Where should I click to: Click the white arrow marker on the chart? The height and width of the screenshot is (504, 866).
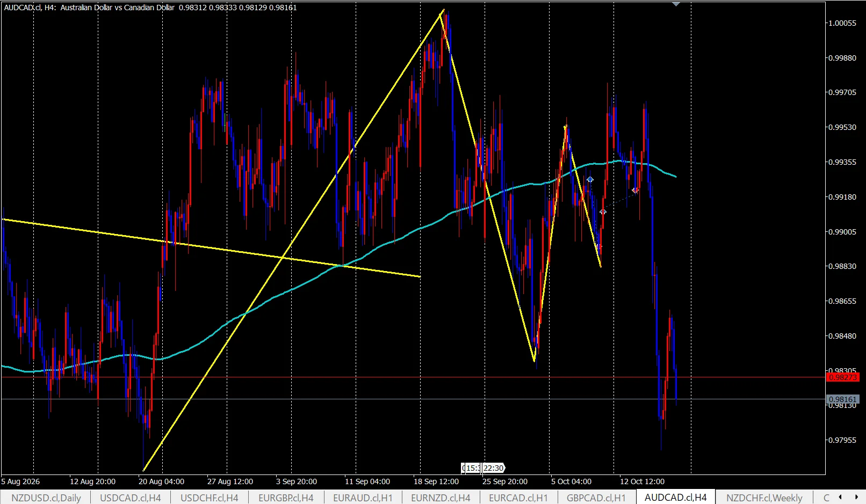point(603,212)
